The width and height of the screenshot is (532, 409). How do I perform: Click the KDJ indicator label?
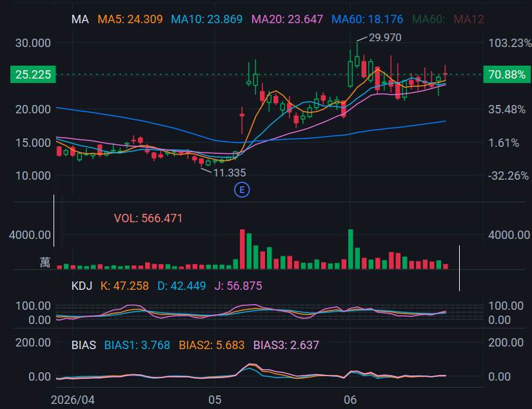pyautogui.click(x=82, y=286)
